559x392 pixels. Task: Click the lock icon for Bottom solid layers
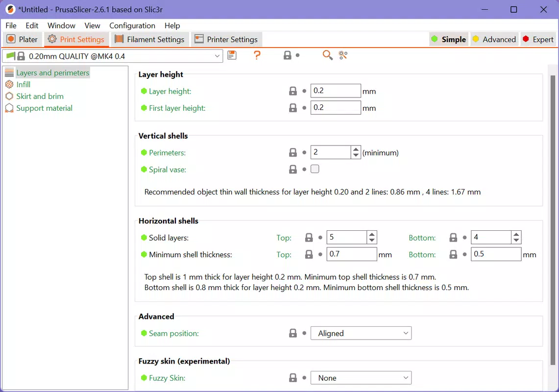tap(453, 238)
